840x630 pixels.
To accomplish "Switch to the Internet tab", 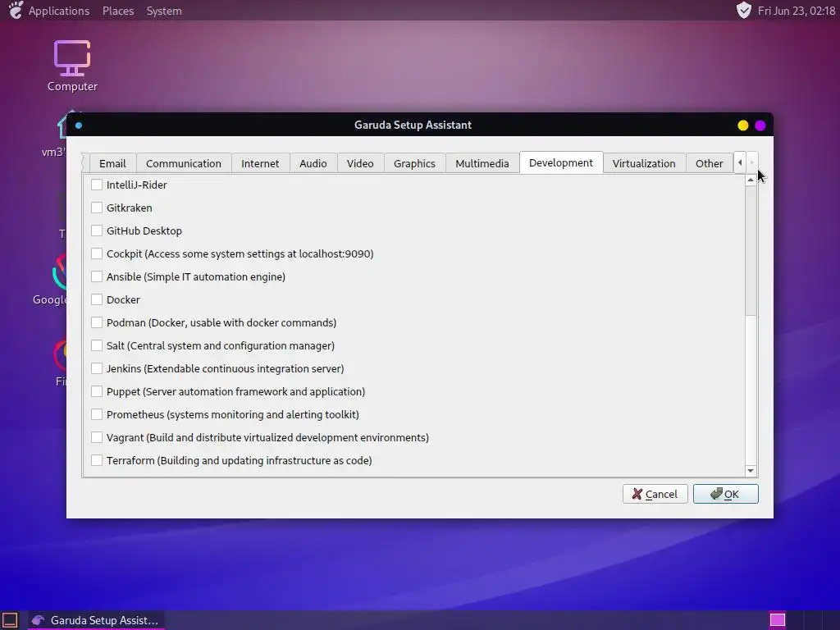I will point(260,163).
